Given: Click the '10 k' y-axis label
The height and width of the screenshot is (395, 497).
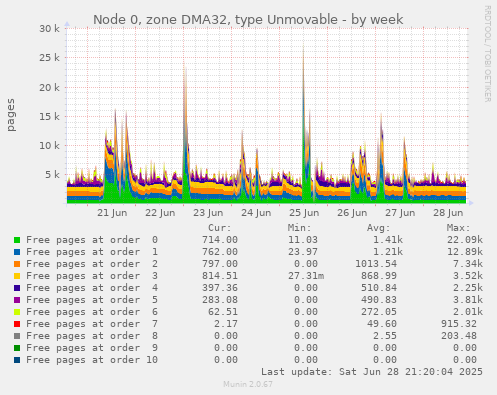Looking at the screenshot, I should [x=49, y=146].
